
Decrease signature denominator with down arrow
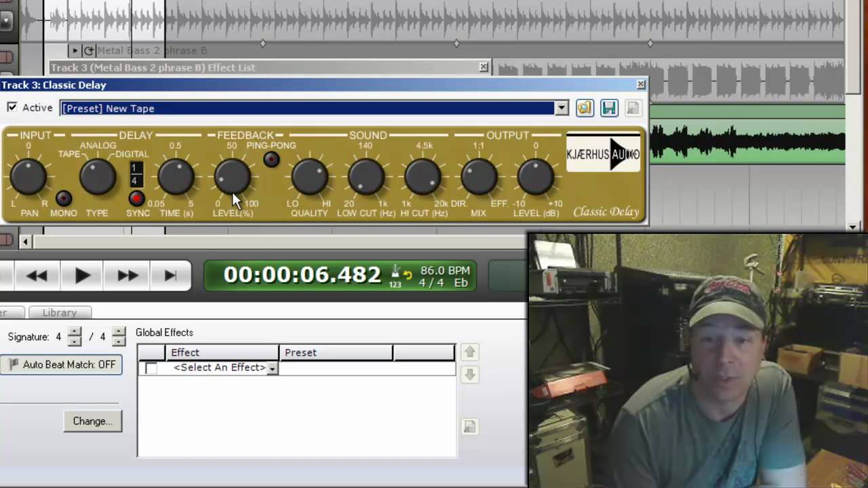pyautogui.click(x=119, y=341)
